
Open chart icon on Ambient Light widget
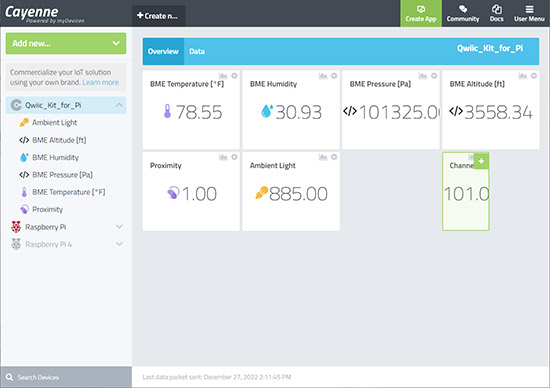pos(323,157)
